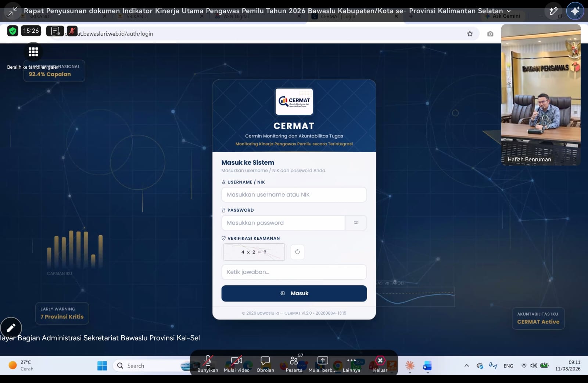Click the green shield meeting info icon
Image resolution: width=588 pixels, height=383 pixels.
[x=13, y=31]
